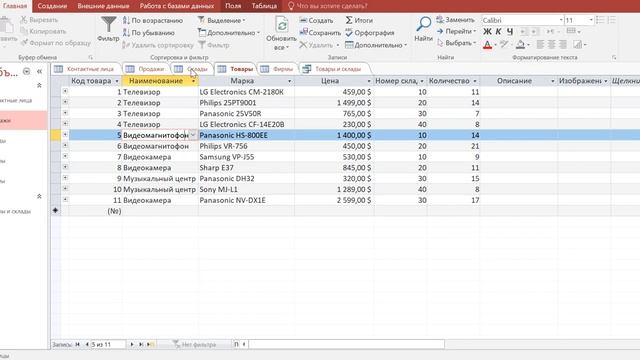
Task: Switch to Склады table tab
Action: pyautogui.click(x=192, y=69)
